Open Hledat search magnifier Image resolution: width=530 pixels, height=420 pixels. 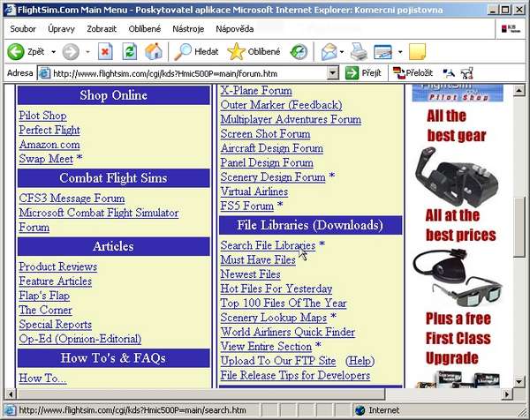tap(183, 52)
